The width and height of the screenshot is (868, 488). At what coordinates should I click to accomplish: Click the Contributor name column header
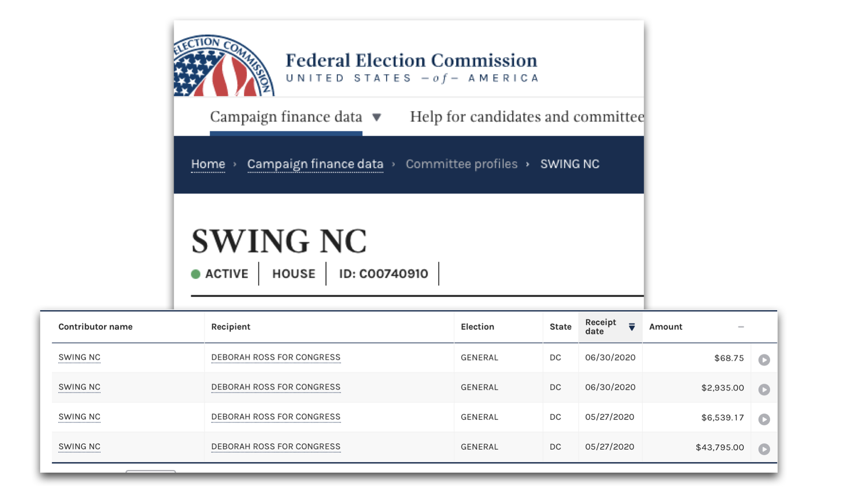[x=95, y=327]
